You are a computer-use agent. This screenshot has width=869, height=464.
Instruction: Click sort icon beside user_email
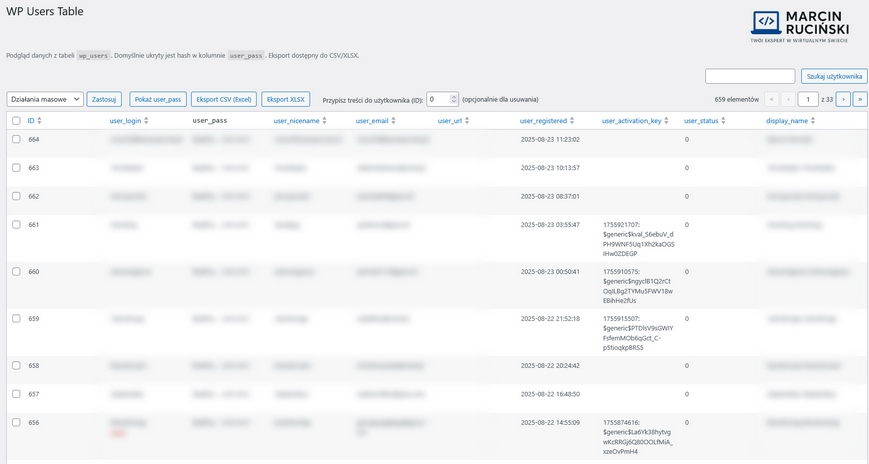(394, 120)
